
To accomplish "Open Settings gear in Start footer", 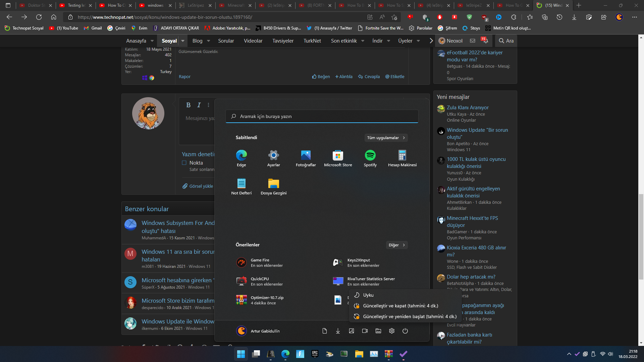I will tap(391, 331).
